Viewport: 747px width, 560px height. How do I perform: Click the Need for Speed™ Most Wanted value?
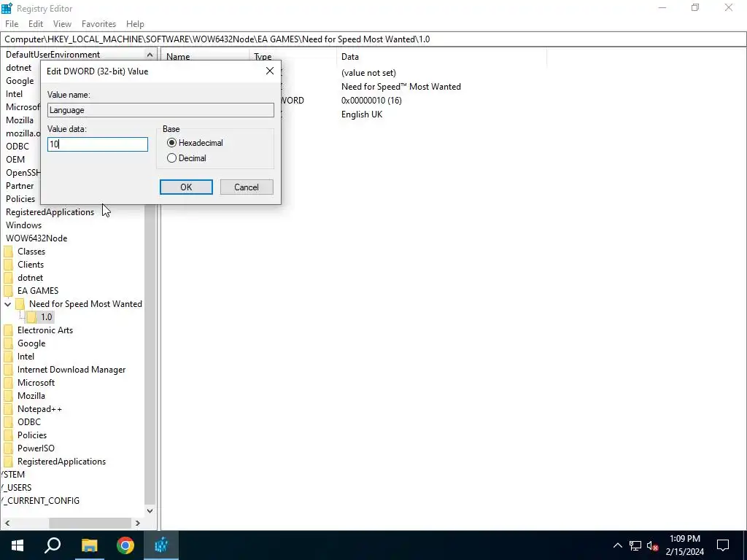click(401, 87)
